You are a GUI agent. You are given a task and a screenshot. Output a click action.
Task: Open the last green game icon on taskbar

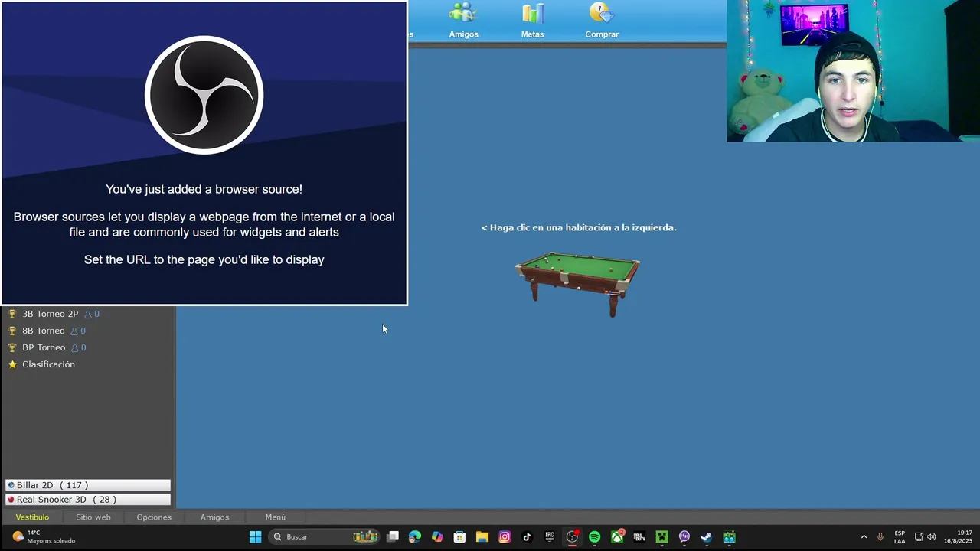tap(729, 537)
